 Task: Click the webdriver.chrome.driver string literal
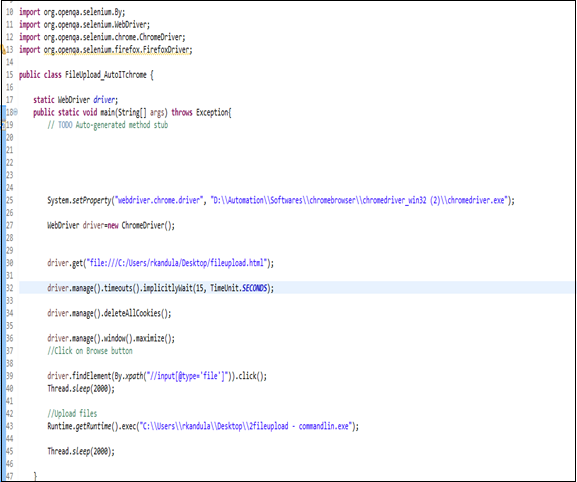coord(159,201)
